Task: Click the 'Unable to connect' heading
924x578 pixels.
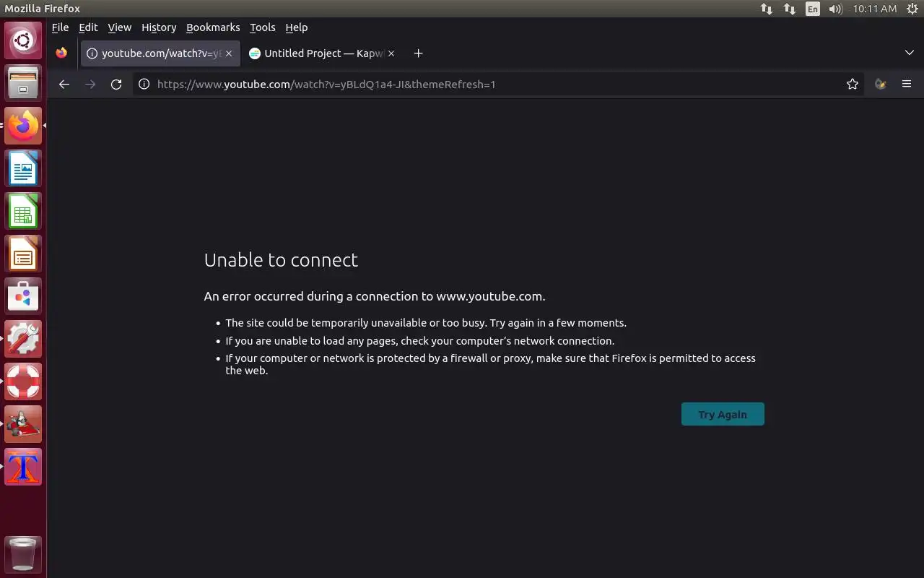Action: pyautogui.click(x=281, y=260)
